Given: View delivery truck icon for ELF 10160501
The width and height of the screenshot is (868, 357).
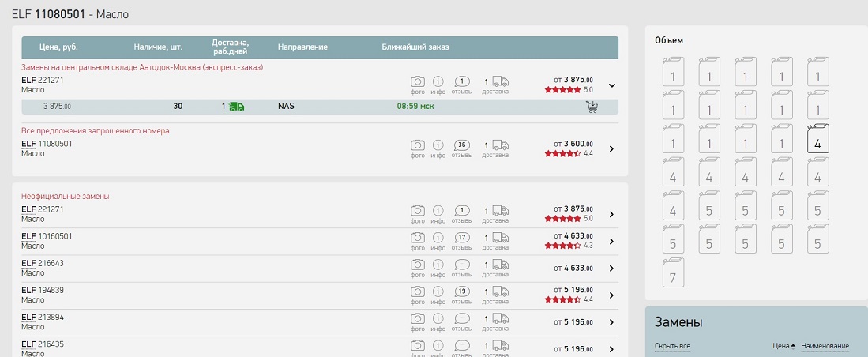Looking at the screenshot, I should (501, 238).
